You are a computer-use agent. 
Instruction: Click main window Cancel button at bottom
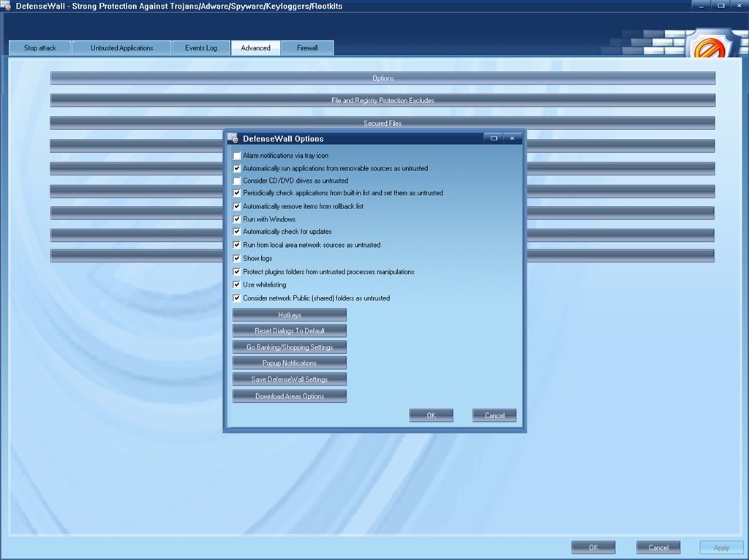[658, 548]
